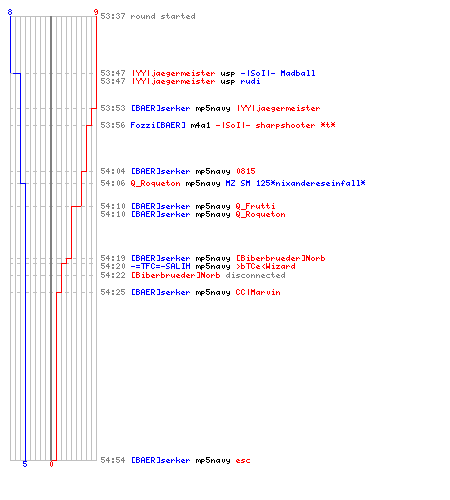Click red team score 9 at graph top
The height and width of the screenshot is (500, 450).
[x=96, y=12]
